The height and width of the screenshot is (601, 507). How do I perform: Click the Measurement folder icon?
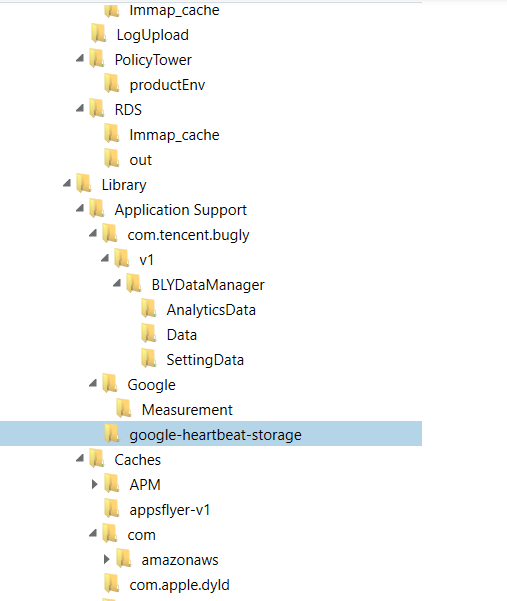click(123, 409)
